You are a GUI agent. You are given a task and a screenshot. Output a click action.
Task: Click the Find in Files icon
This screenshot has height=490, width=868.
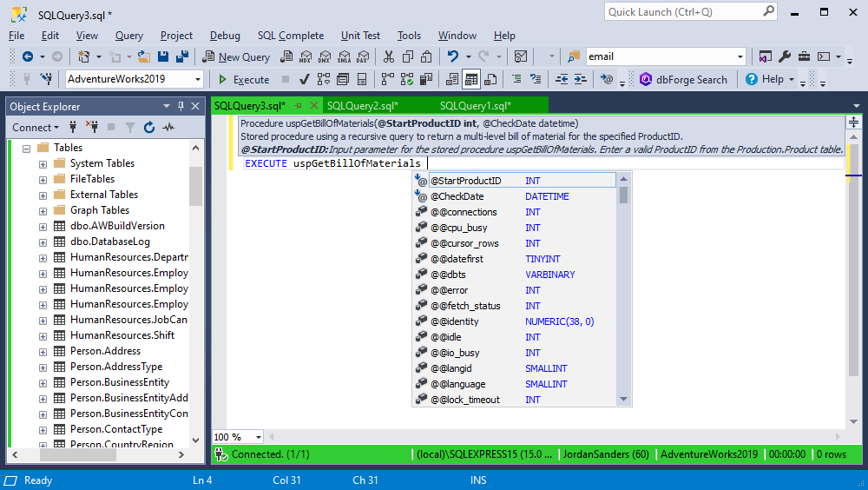point(574,56)
